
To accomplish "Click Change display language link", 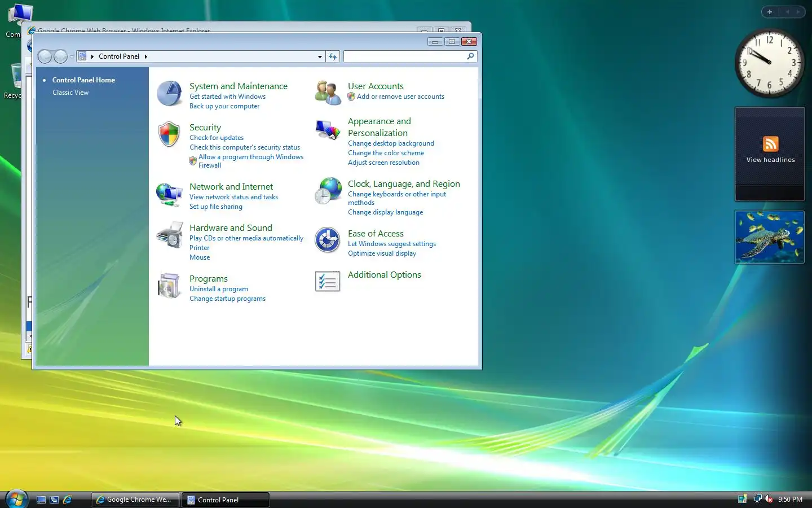I will pyautogui.click(x=385, y=212).
